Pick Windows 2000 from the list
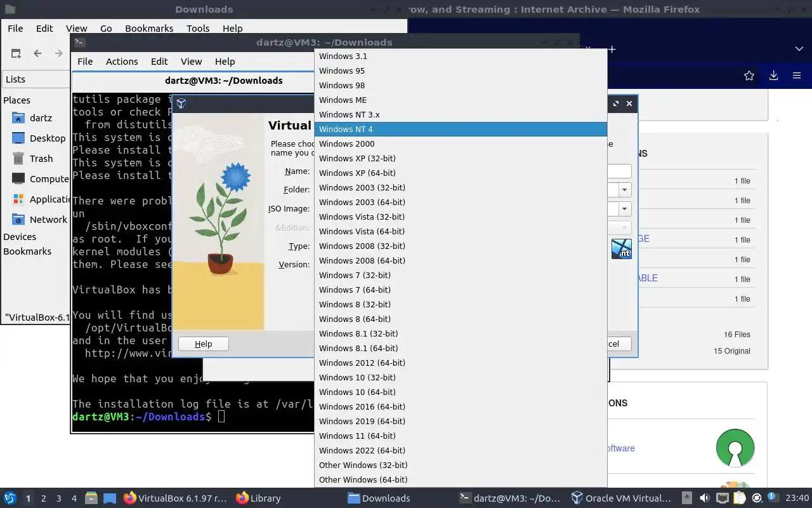The image size is (812, 508). click(461, 144)
